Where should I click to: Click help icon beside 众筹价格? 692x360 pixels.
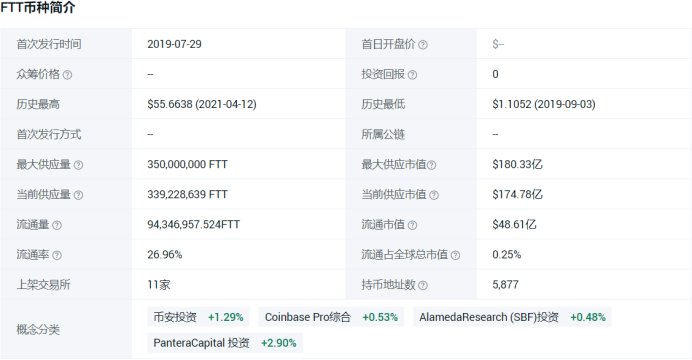(x=67, y=75)
